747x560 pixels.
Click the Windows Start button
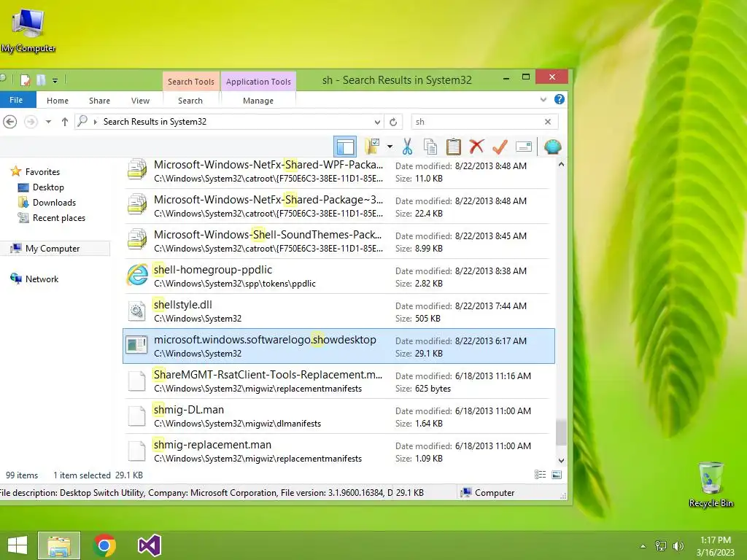click(x=18, y=545)
